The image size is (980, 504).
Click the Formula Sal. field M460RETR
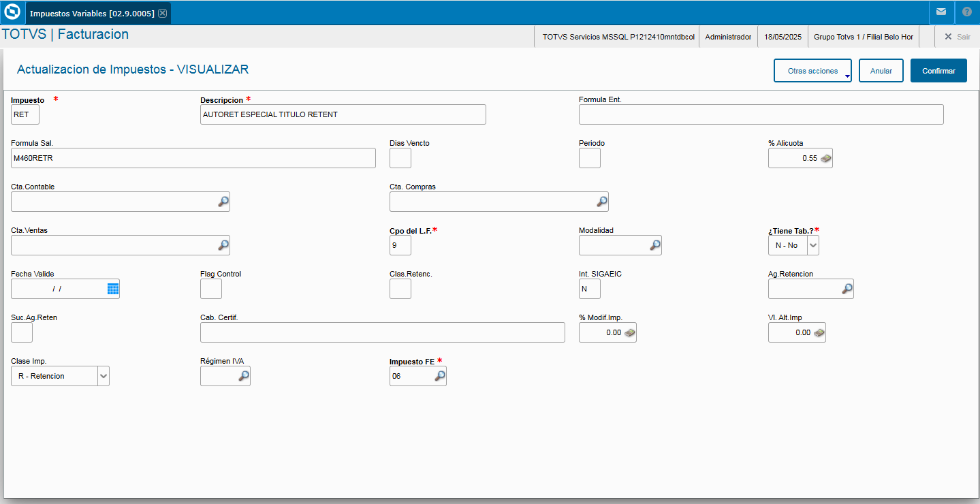(193, 158)
